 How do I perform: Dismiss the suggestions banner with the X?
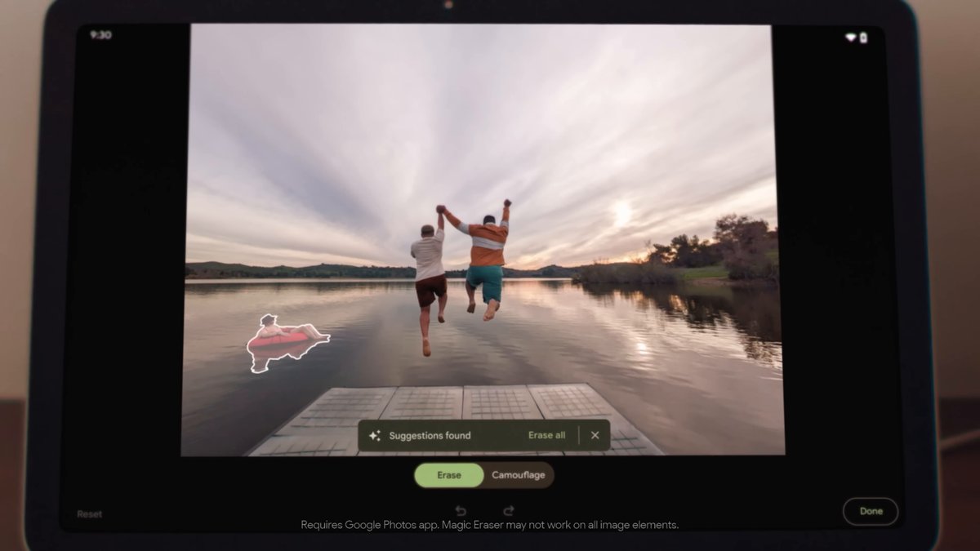click(595, 435)
